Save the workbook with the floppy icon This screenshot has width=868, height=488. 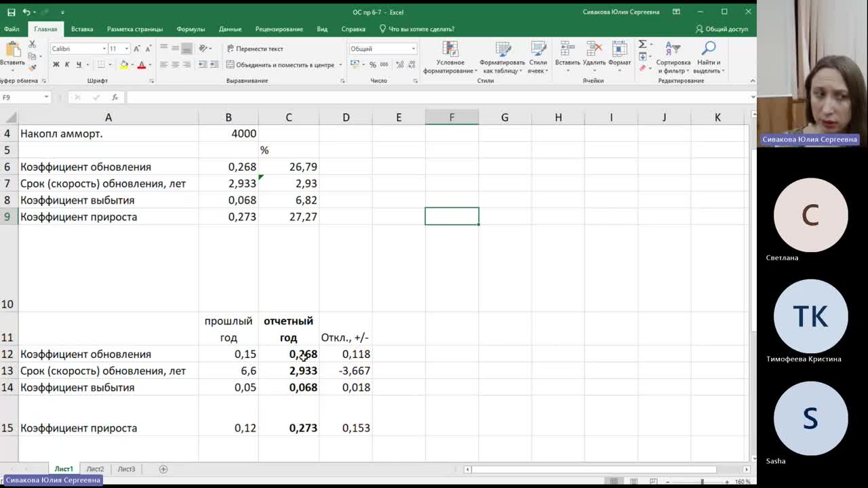[11, 12]
